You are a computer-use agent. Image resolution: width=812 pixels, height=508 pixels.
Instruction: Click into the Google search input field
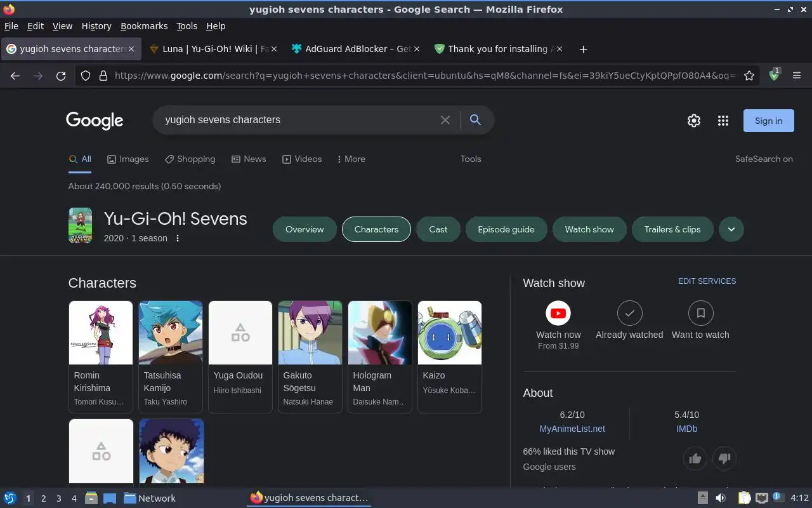[x=298, y=120]
